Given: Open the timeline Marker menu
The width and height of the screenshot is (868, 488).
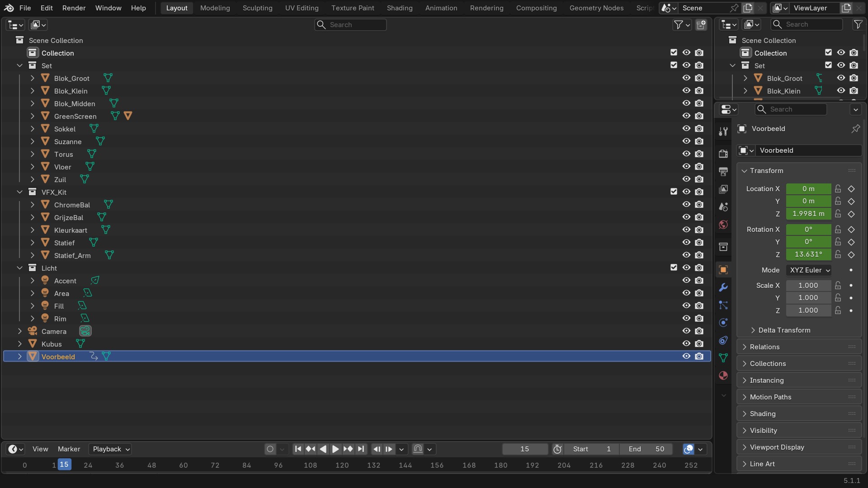Looking at the screenshot, I should point(69,449).
